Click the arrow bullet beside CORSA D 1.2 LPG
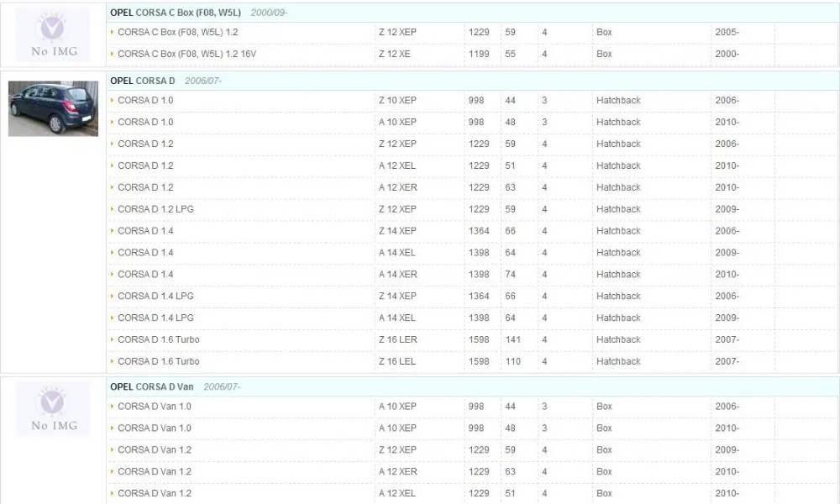The height and width of the screenshot is (504, 840). point(112,209)
